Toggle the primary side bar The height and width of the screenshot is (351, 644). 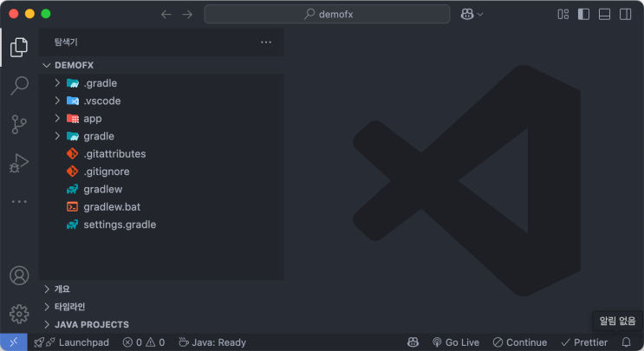pyautogui.click(x=583, y=15)
